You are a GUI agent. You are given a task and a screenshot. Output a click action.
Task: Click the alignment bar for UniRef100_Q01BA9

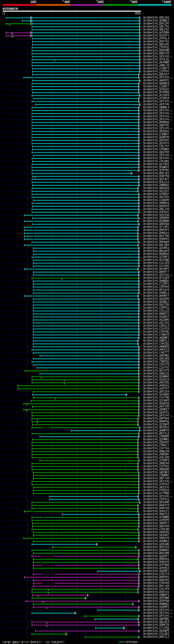pos(80,395)
